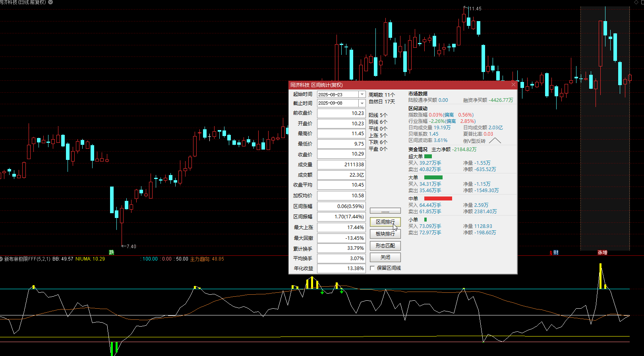644x356 pixels.
Task: Click the green 跌 marker below the chart
Action: [112, 252]
